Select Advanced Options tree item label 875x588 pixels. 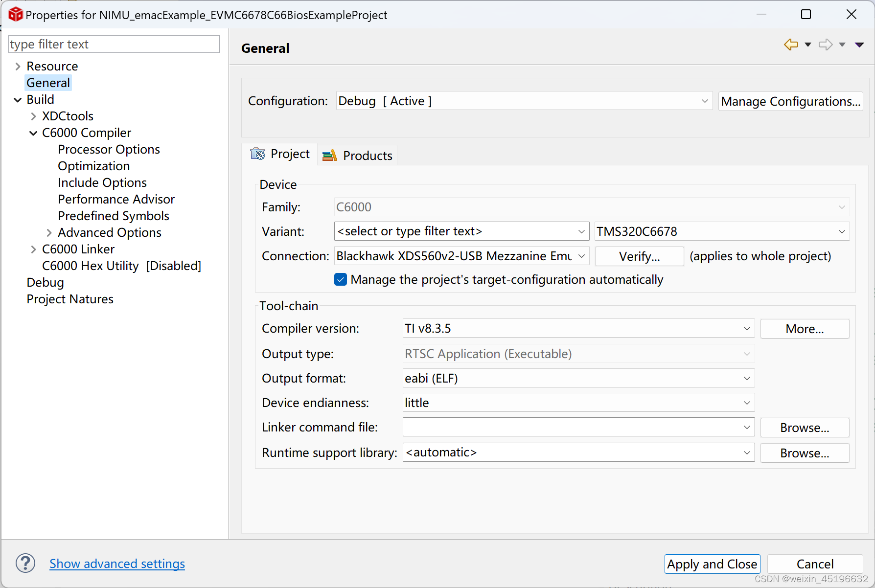click(x=109, y=232)
